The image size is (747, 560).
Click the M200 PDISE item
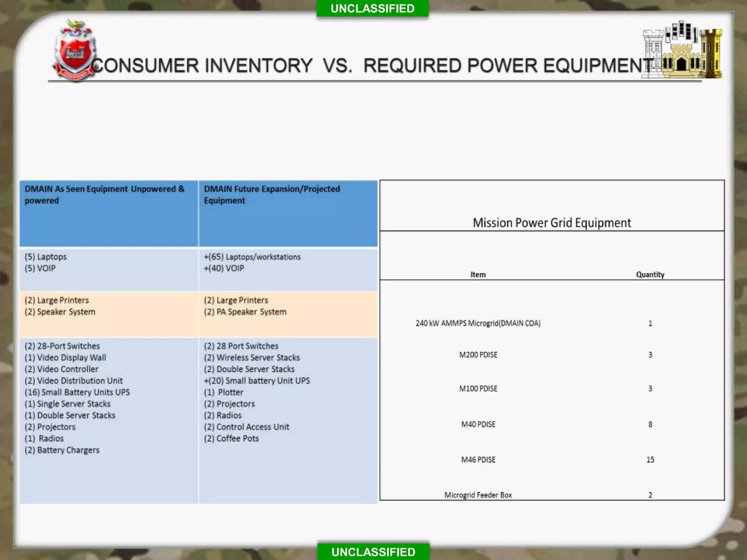(478, 355)
